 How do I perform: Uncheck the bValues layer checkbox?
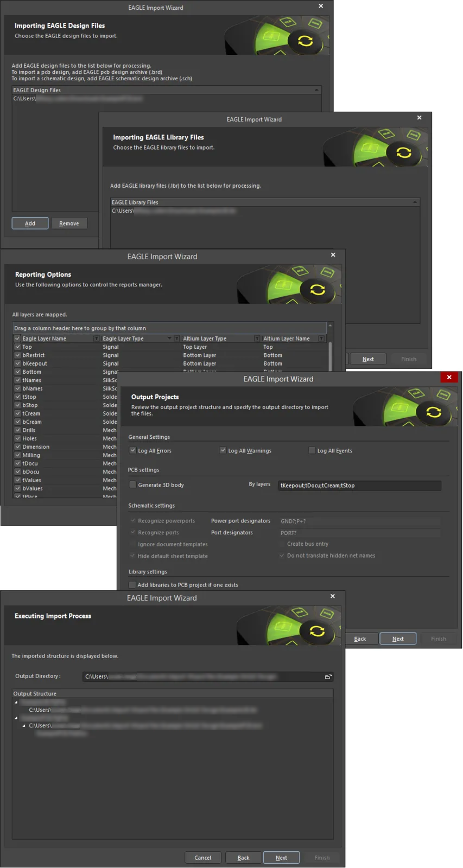[x=17, y=488]
